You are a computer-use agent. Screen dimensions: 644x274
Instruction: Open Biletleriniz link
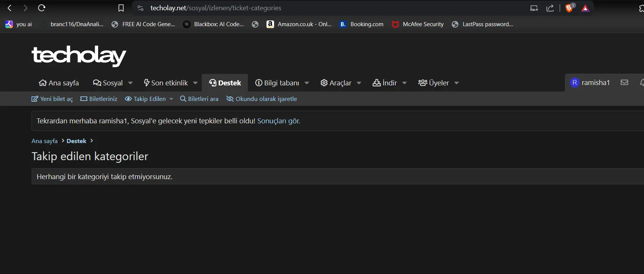click(x=99, y=99)
